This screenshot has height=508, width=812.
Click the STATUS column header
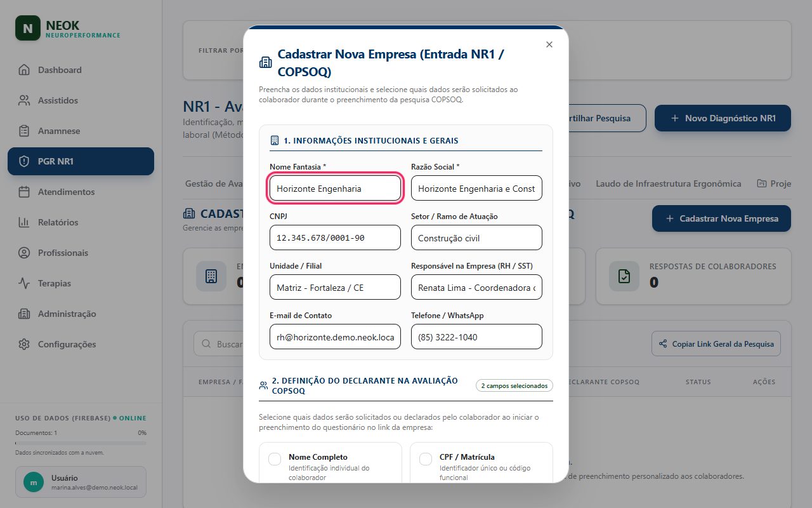[698, 382]
